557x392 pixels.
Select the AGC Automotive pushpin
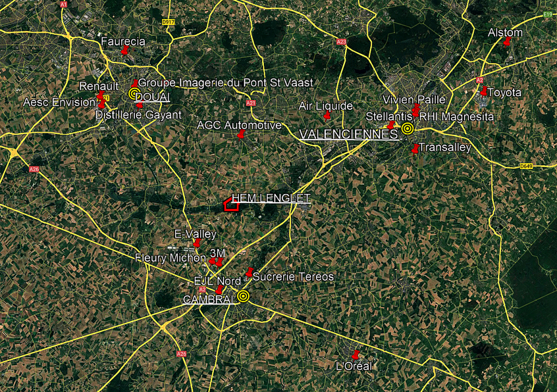coord(241,135)
